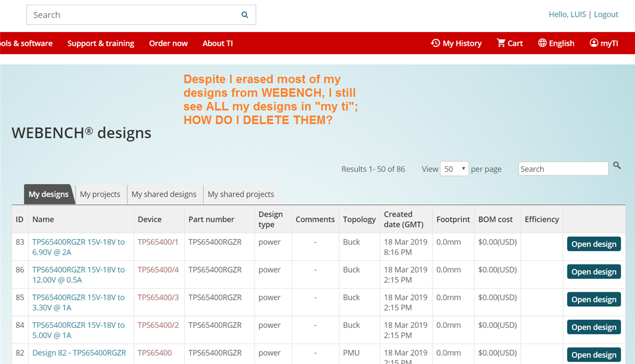The height and width of the screenshot is (364, 635).
Task: Click the magnifier icon in top search box
Action: coord(245,15)
